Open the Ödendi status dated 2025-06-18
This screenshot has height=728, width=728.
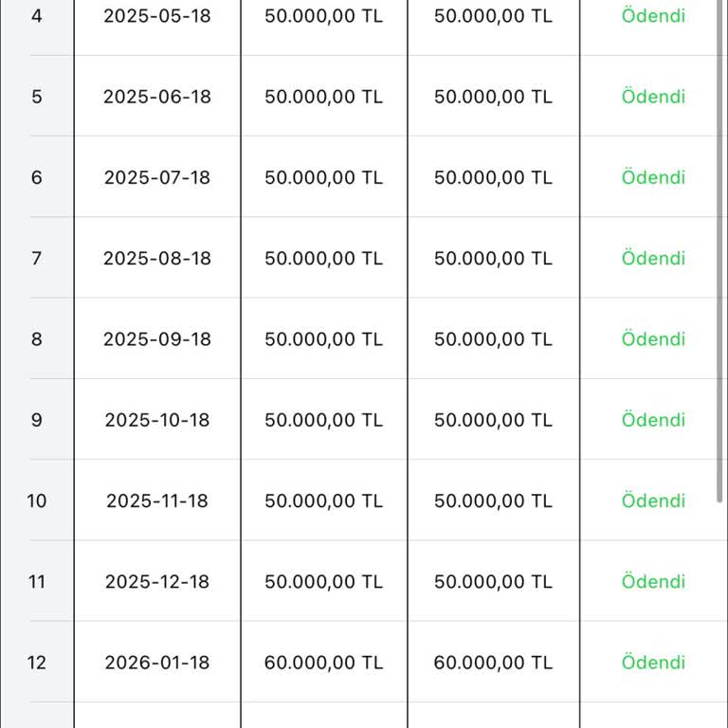[x=653, y=97]
